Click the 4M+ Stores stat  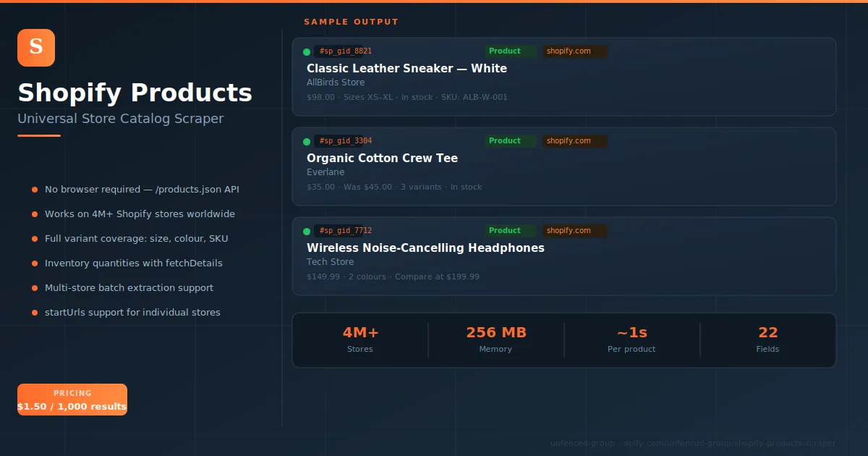tap(360, 339)
